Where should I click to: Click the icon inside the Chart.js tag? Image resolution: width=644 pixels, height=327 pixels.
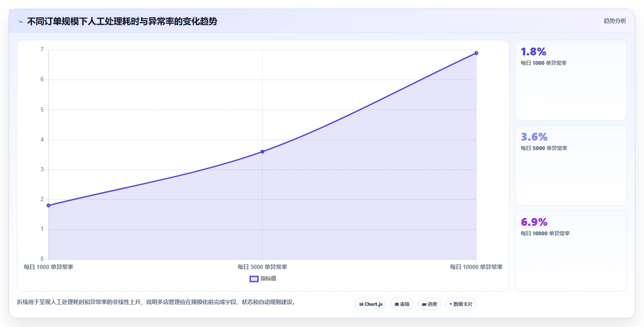pyautogui.click(x=361, y=305)
